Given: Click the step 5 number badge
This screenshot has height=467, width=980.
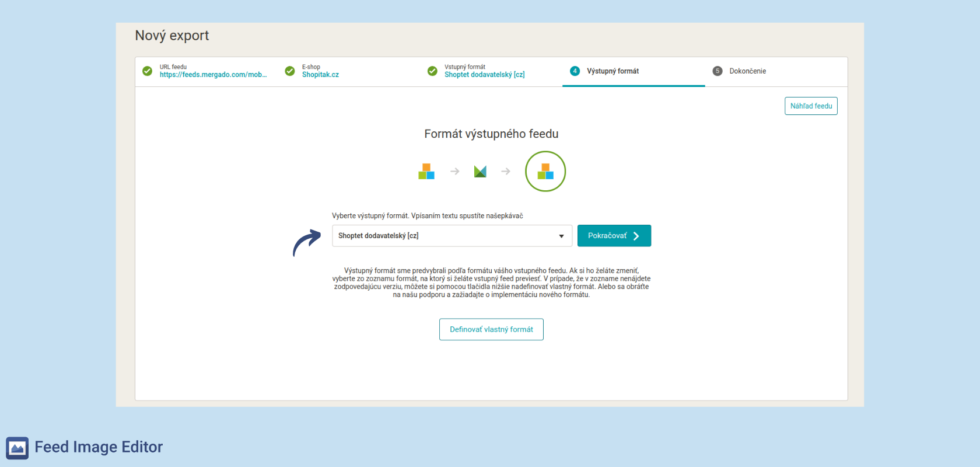Looking at the screenshot, I should tap(717, 71).
